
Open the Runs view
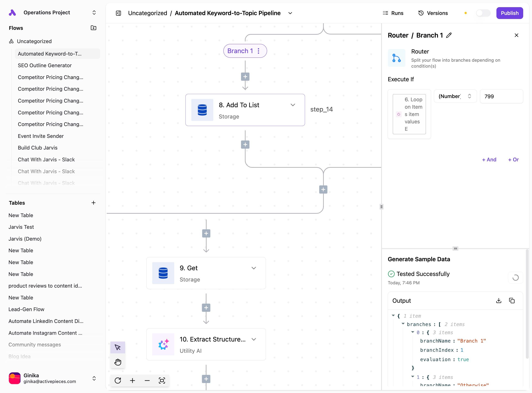pos(393,13)
